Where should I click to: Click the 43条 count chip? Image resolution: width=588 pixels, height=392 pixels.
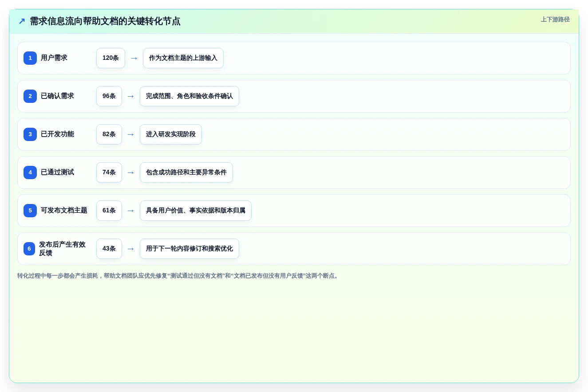click(109, 249)
